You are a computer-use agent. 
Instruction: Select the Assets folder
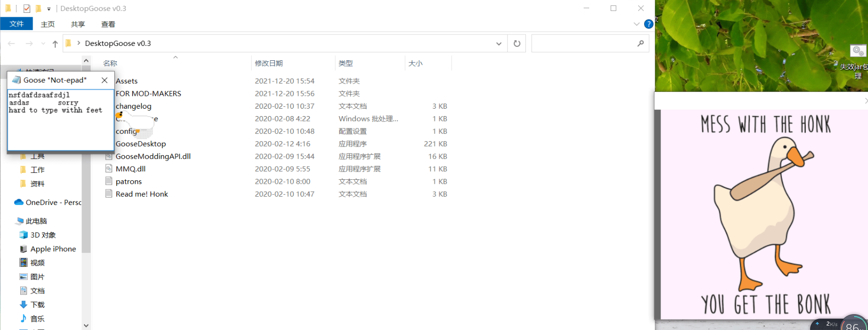tap(127, 81)
